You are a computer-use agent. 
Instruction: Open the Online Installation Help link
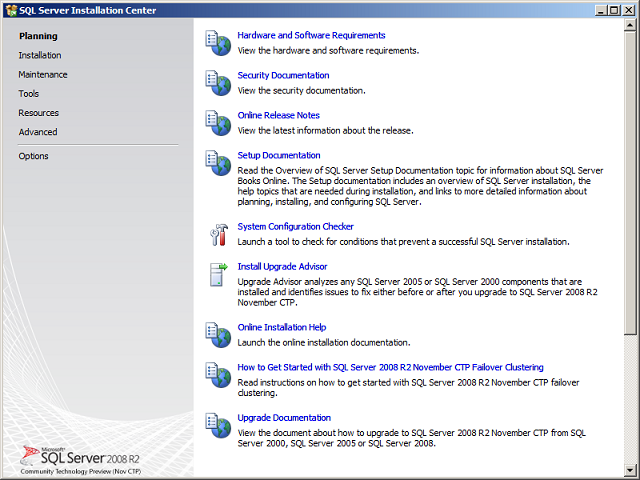click(x=282, y=327)
